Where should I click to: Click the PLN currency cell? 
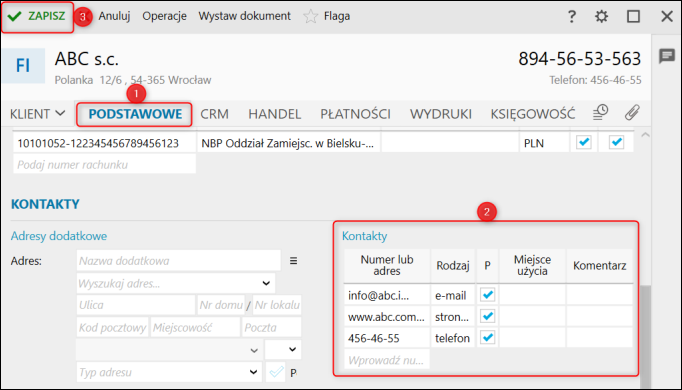click(545, 143)
